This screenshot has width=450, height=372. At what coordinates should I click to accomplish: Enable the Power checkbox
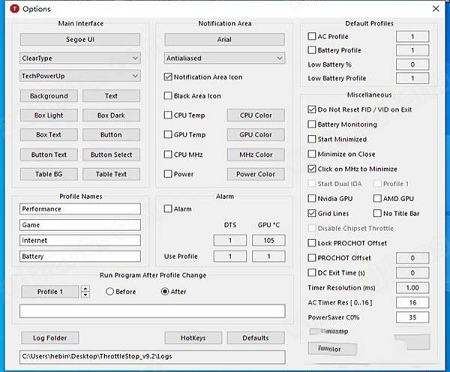tap(168, 174)
